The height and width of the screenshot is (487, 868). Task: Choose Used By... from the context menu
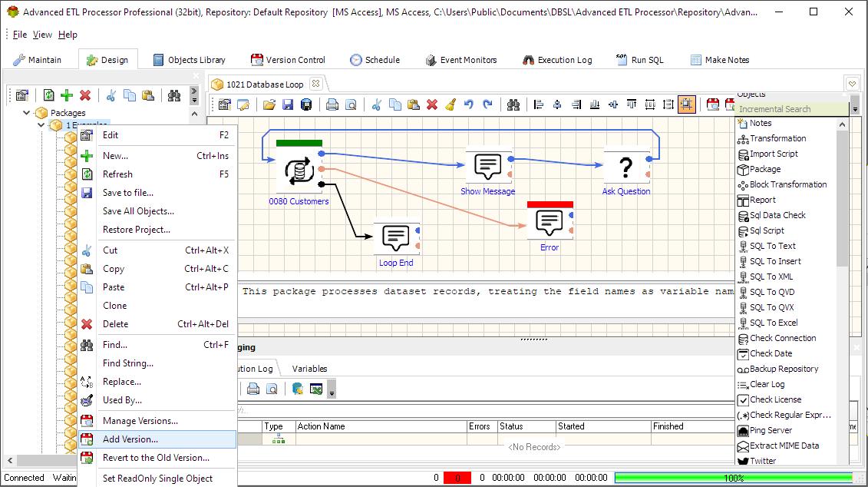(x=157, y=400)
